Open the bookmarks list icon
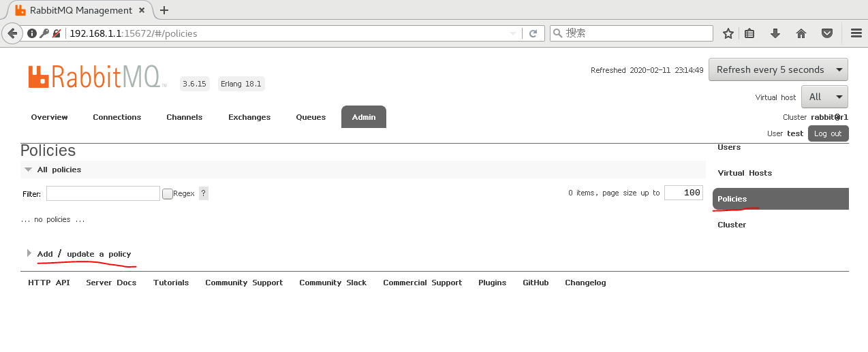This screenshot has height=352, width=868. [749, 33]
